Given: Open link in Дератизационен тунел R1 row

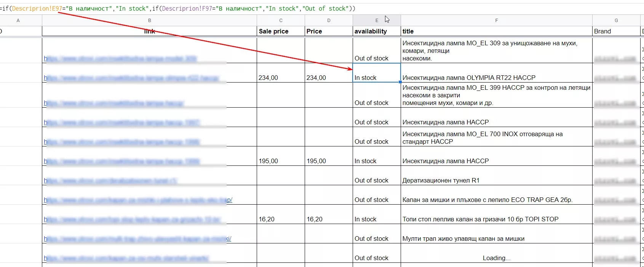Looking at the screenshot, I should pos(110,181).
